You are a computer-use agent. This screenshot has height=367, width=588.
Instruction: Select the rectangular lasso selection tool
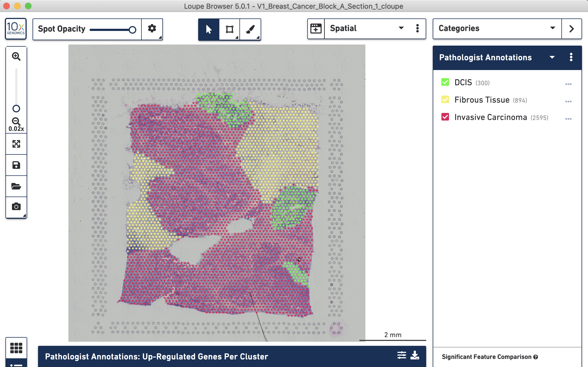click(230, 29)
